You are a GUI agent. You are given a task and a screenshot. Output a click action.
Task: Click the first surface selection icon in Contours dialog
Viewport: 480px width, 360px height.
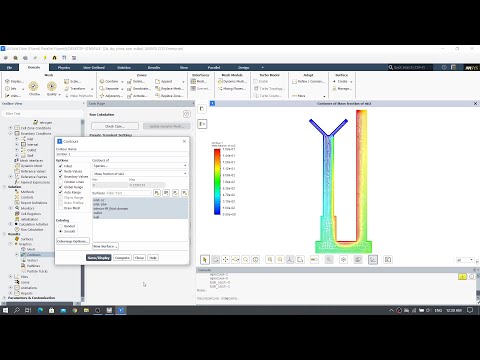click(x=157, y=193)
